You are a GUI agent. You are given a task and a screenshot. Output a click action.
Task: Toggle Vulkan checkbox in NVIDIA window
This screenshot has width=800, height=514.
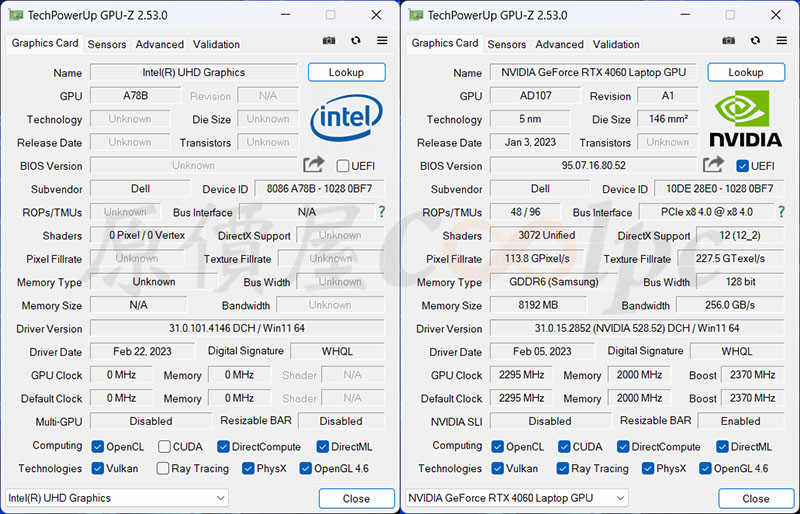tap(497, 468)
